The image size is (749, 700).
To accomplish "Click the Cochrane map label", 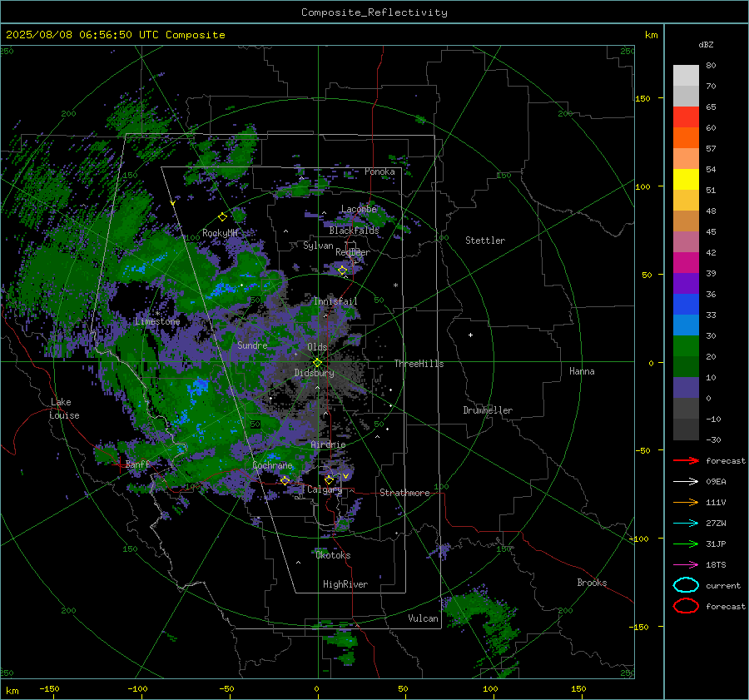I will coord(272,465).
